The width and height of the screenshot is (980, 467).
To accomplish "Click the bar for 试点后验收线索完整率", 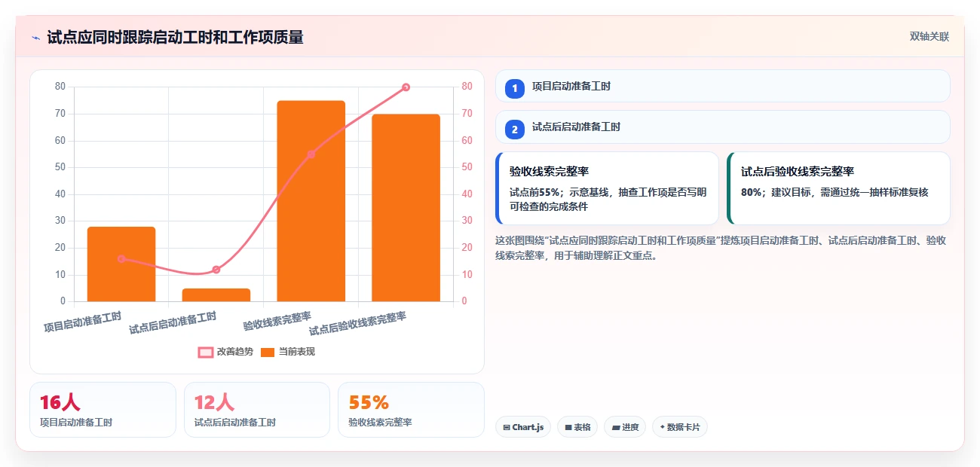I will pos(406,208).
